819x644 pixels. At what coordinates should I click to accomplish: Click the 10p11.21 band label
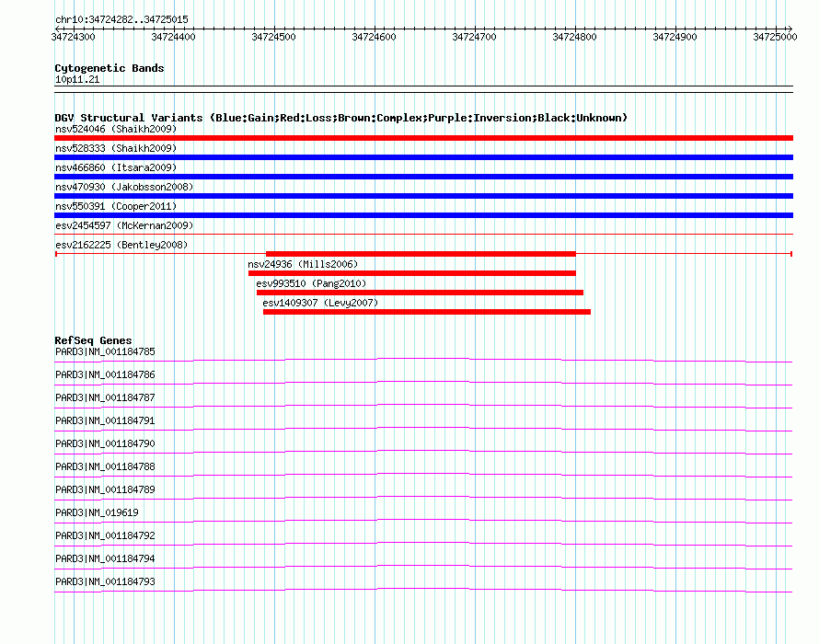(x=77, y=79)
